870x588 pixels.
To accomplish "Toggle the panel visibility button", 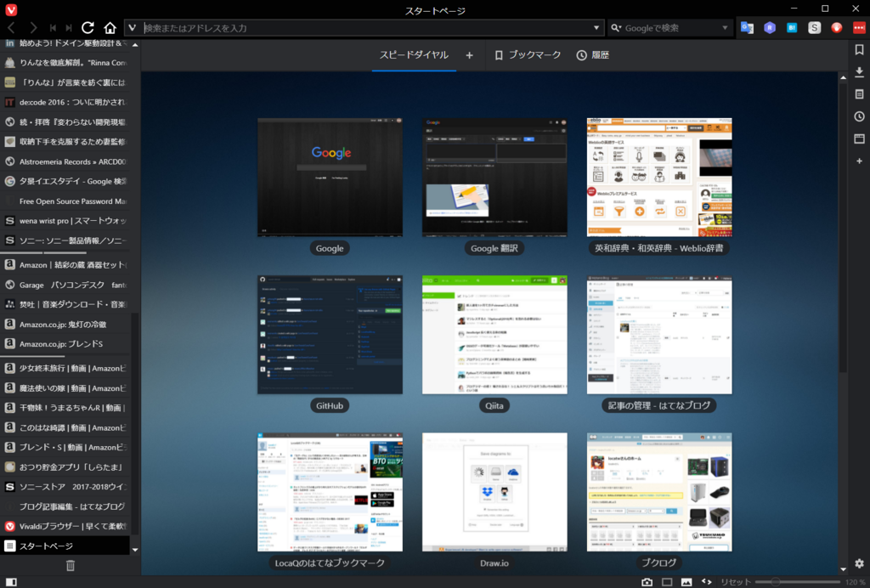I will 11,582.
